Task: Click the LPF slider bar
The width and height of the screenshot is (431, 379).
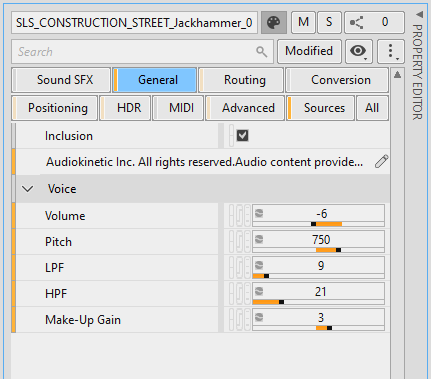Action: [318, 276]
